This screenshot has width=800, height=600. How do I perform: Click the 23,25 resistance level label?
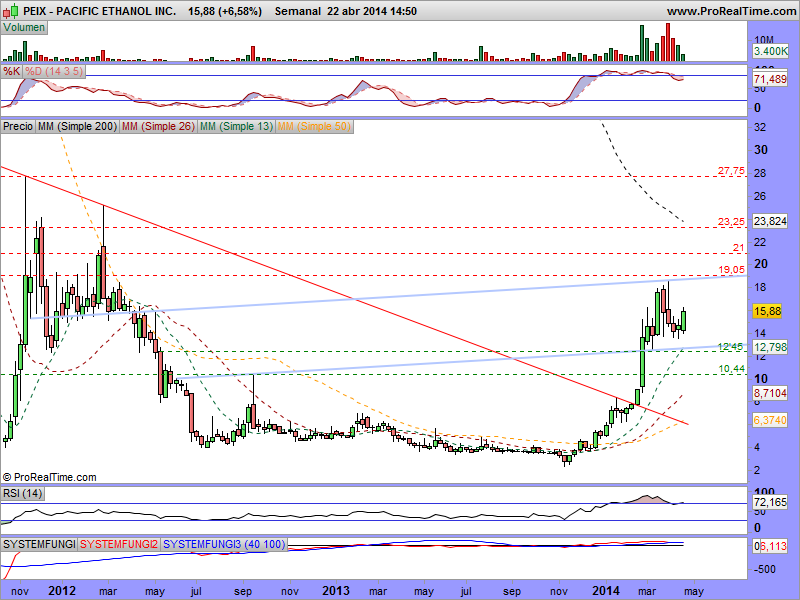[731, 222]
